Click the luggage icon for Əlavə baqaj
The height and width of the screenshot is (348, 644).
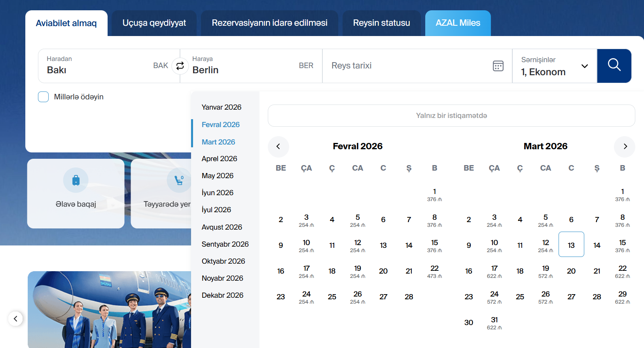pyautogui.click(x=76, y=180)
